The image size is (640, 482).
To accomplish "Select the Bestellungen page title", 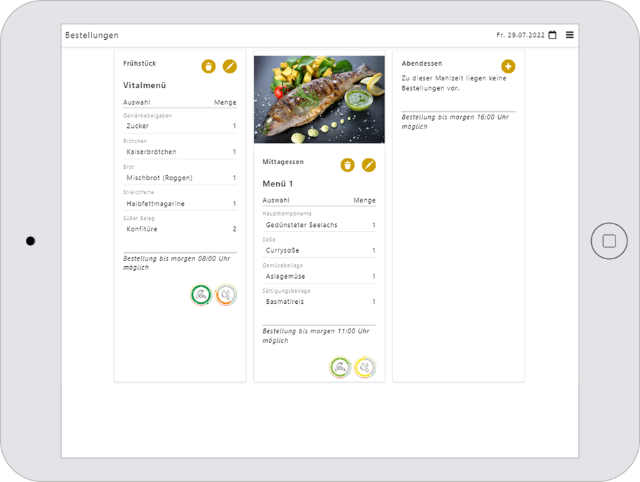I will 92,35.
